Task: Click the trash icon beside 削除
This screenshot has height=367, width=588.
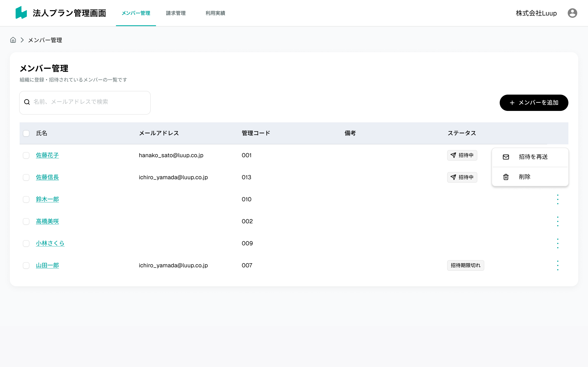Action: pos(506,177)
